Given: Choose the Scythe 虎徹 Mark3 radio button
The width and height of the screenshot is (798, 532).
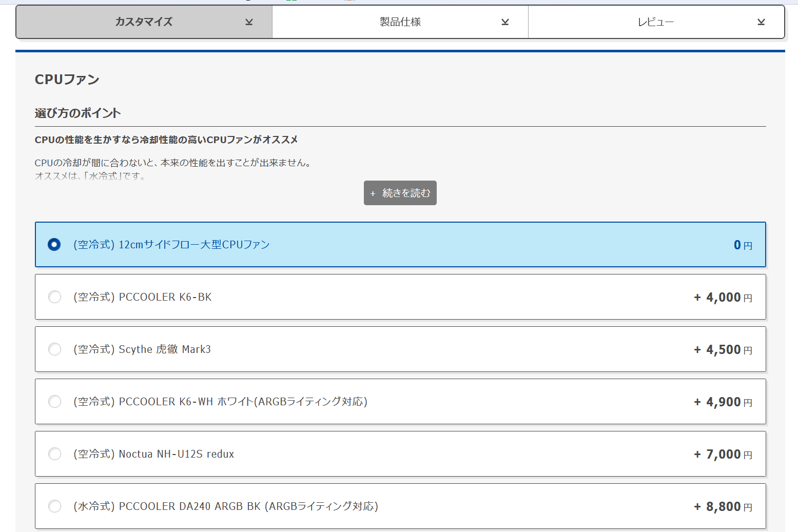Looking at the screenshot, I should (54, 349).
